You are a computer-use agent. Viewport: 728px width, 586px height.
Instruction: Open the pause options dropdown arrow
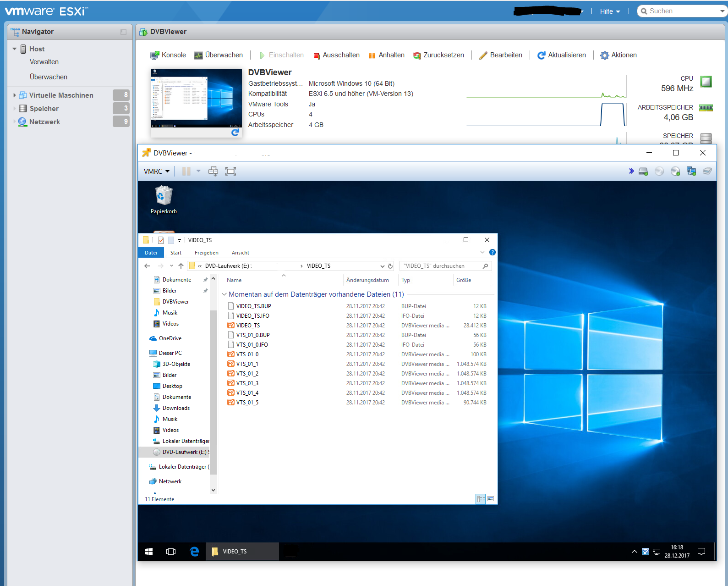coord(198,171)
